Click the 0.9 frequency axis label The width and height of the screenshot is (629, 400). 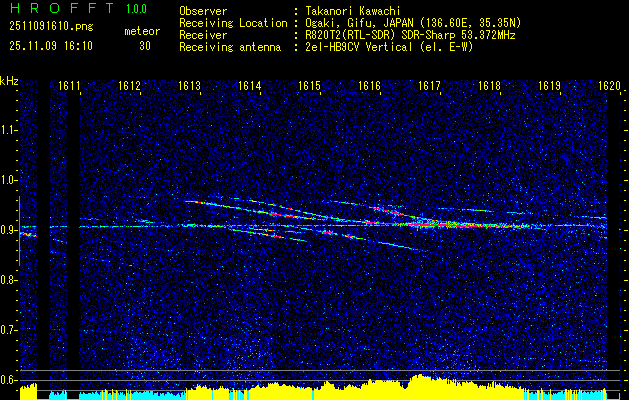point(8,230)
